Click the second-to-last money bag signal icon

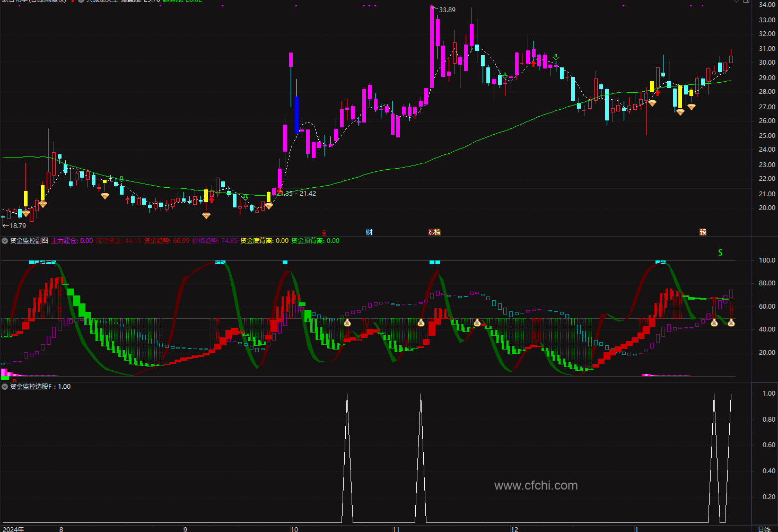[714, 322]
